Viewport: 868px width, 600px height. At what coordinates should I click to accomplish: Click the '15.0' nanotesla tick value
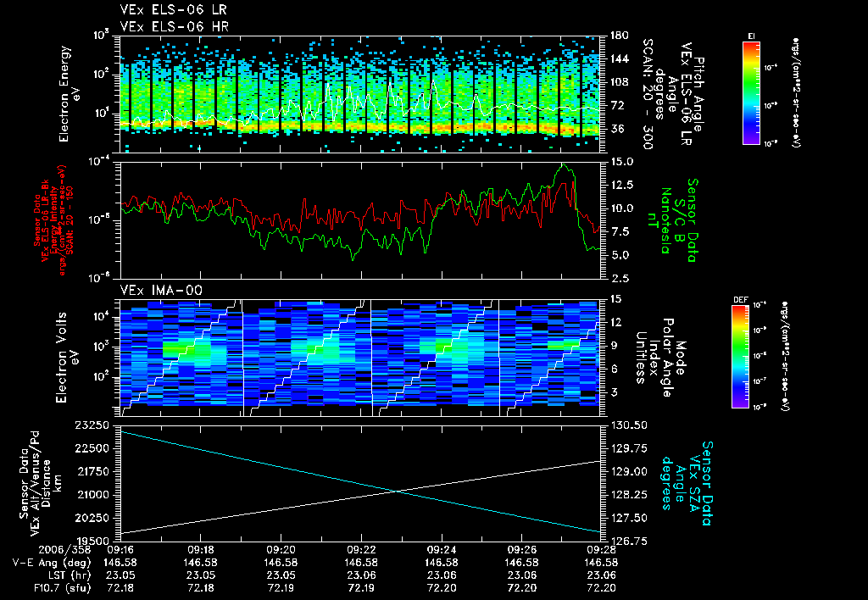622,162
